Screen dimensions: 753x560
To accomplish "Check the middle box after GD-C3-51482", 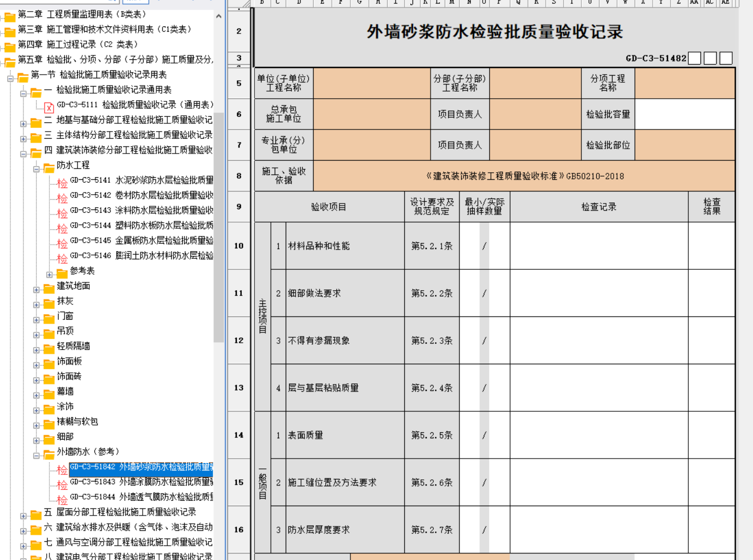I will coord(710,58).
